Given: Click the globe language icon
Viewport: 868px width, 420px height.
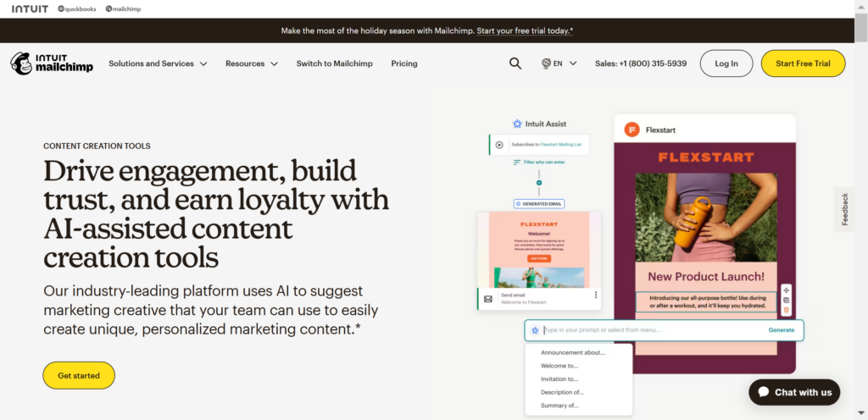Looking at the screenshot, I should (x=546, y=64).
